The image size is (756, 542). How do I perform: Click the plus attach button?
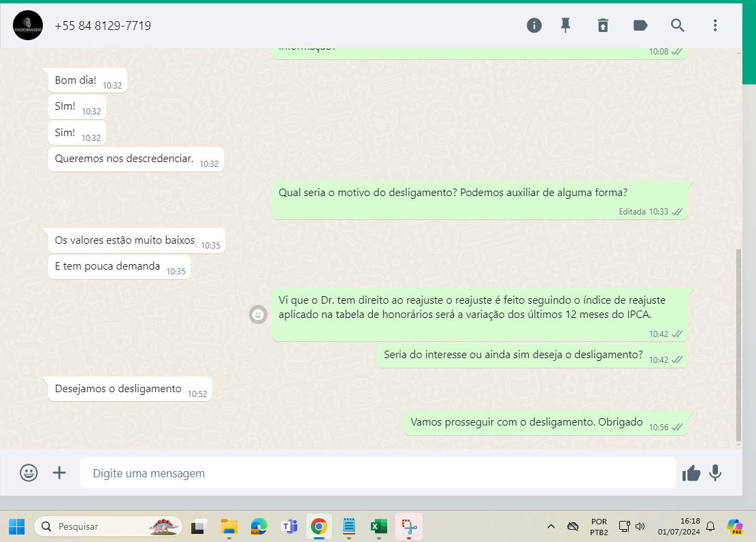tap(59, 473)
